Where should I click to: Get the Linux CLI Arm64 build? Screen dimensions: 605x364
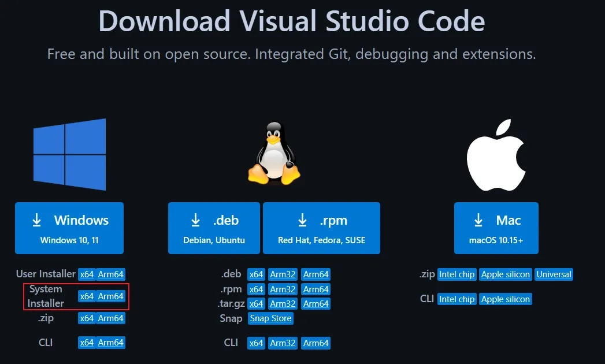(316, 343)
